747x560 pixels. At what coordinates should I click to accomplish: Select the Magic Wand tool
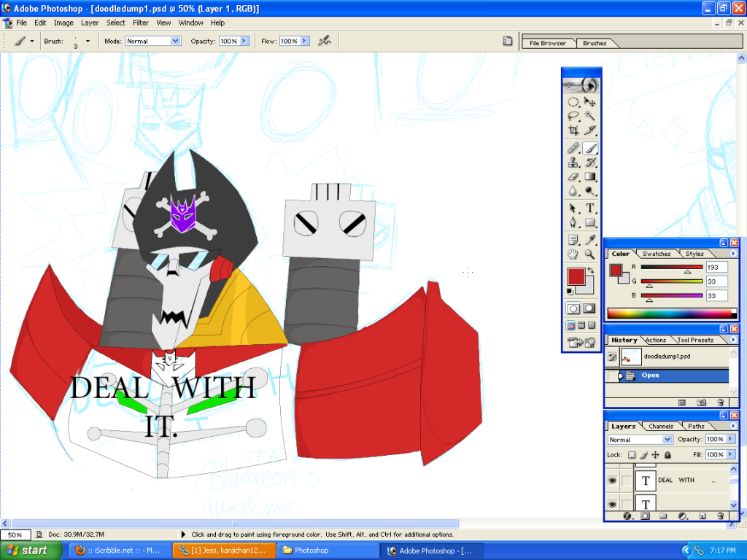[589, 116]
